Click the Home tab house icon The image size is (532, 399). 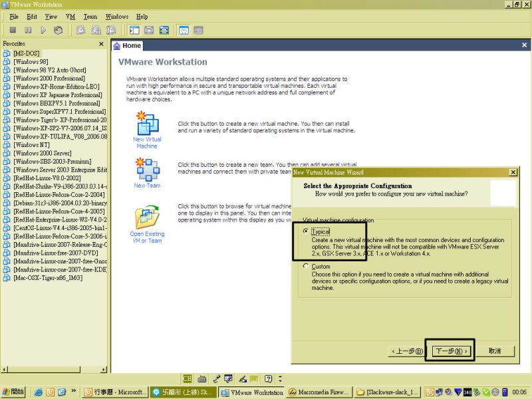click(x=117, y=46)
